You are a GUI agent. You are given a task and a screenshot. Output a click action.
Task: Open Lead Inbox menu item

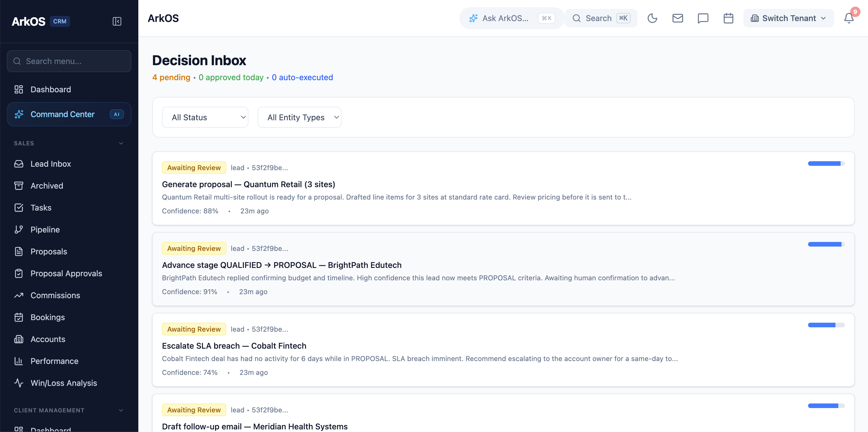click(69, 164)
